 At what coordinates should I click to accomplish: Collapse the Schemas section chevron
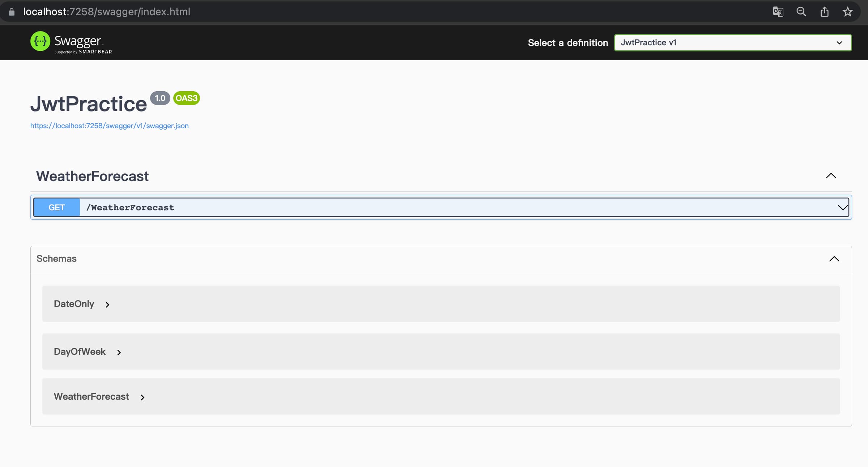pyautogui.click(x=834, y=259)
